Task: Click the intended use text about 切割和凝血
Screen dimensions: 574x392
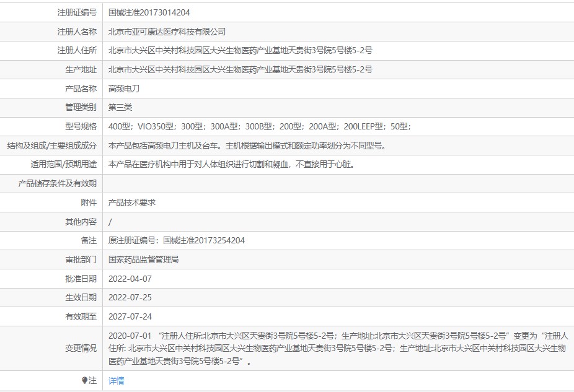Action: (231, 165)
